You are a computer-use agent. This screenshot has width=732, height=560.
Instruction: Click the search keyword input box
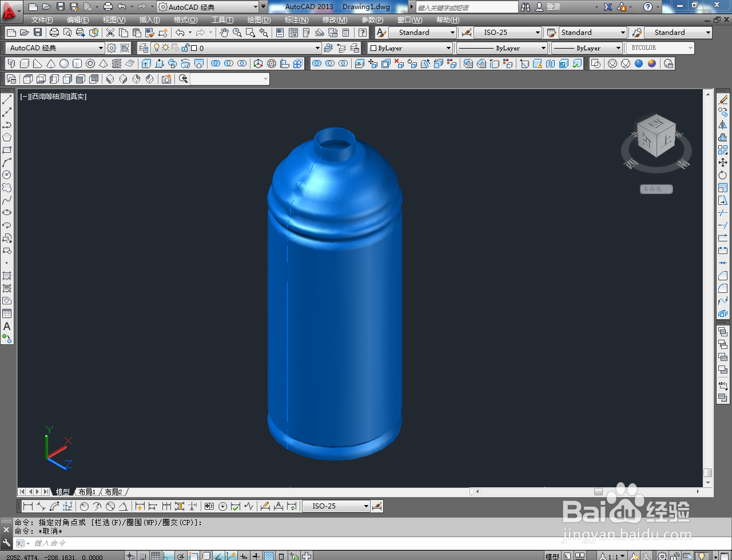click(x=466, y=7)
